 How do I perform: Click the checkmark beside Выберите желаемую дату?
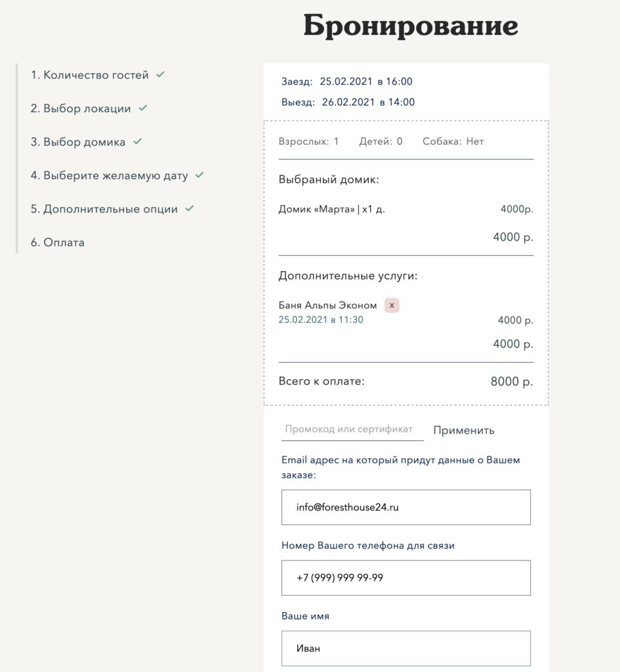pos(199,175)
